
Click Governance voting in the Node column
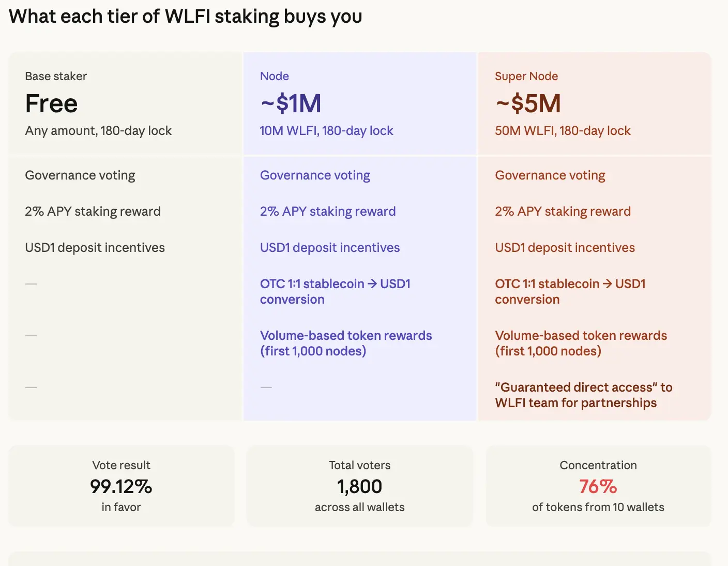coord(315,175)
